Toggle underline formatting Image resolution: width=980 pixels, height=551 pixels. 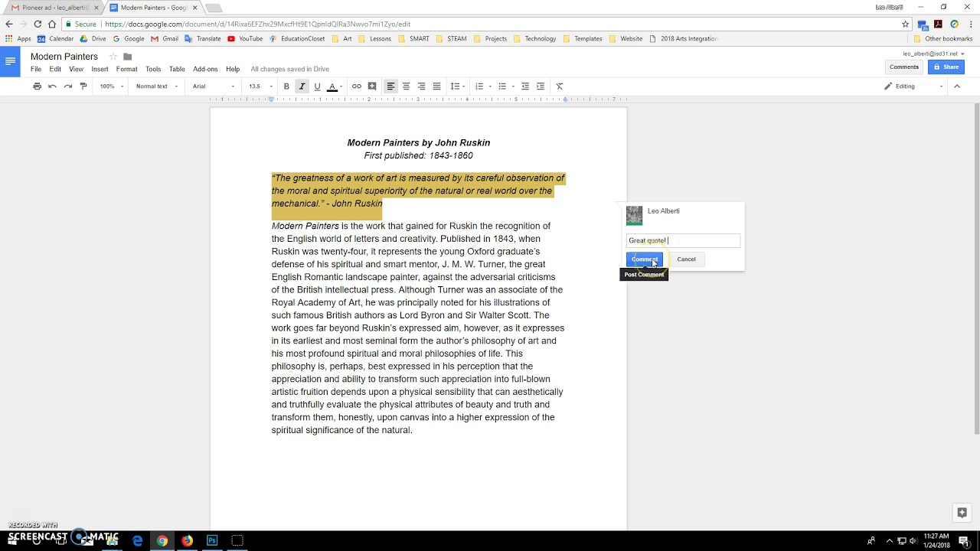point(317,86)
